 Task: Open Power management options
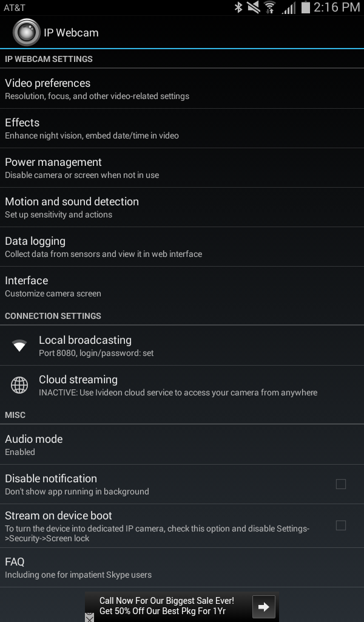click(x=182, y=168)
